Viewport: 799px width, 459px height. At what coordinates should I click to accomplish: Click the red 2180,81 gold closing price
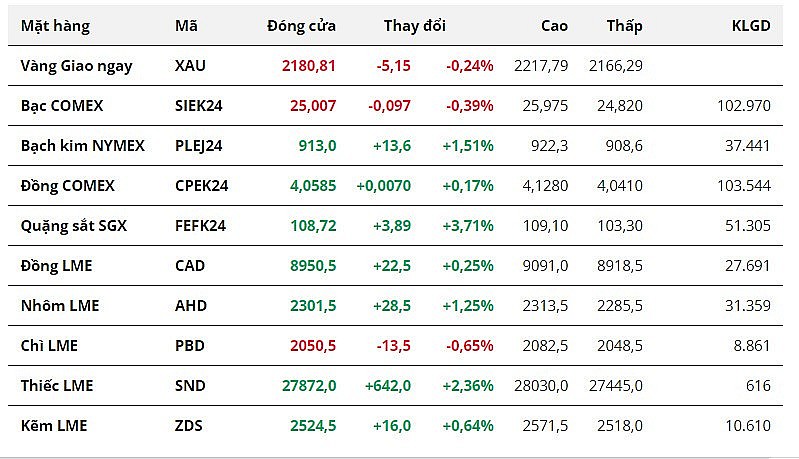[309, 66]
